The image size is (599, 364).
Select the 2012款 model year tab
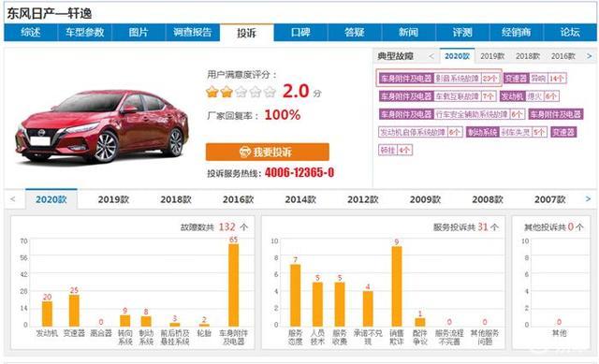[x=363, y=199]
